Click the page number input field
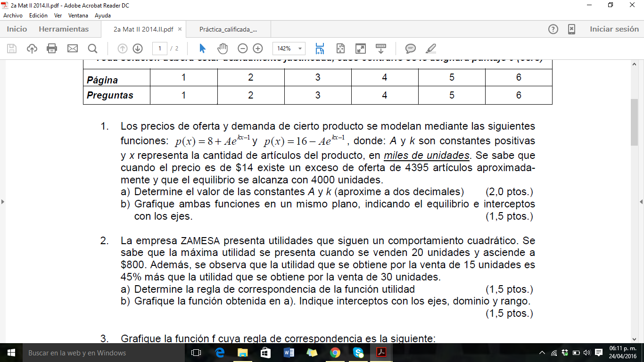The image size is (644, 362). pyautogui.click(x=160, y=49)
